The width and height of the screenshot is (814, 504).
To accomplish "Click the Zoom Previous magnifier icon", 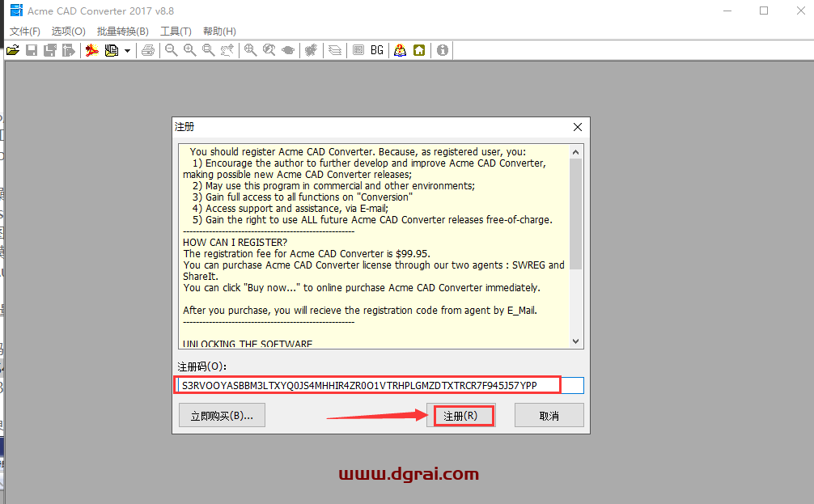I will pyautogui.click(x=269, y=50).
